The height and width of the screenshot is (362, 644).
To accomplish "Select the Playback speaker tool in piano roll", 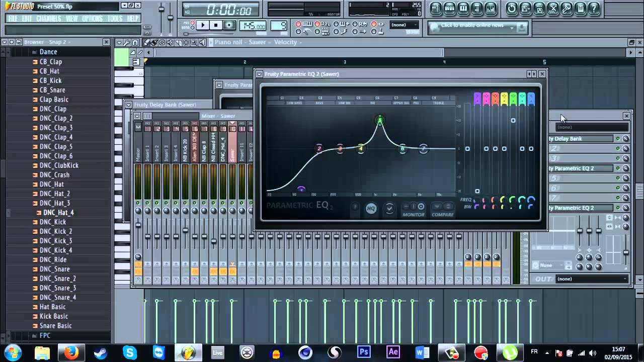I will pos(202,42).
